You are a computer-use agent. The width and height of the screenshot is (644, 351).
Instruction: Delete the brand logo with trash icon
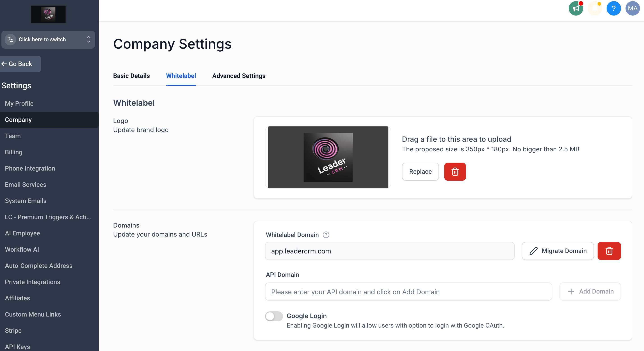(455, 171)
